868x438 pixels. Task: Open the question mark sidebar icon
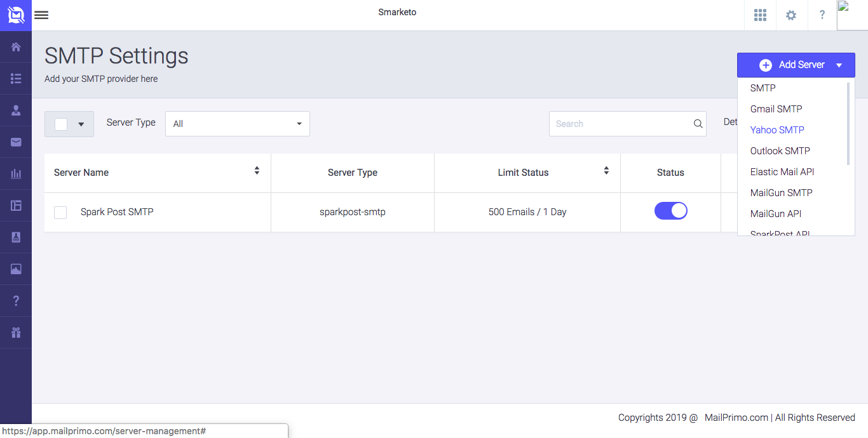(16, 301)
